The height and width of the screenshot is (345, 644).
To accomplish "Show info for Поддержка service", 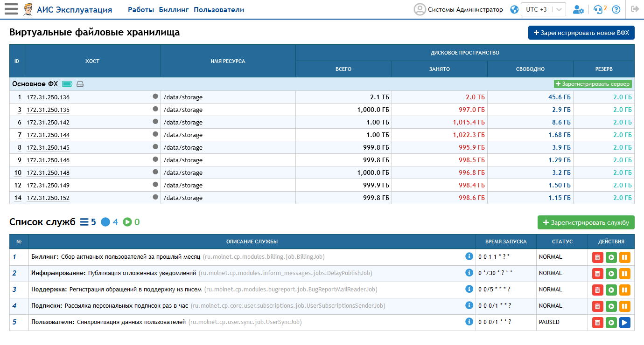I will pos(469,289).
